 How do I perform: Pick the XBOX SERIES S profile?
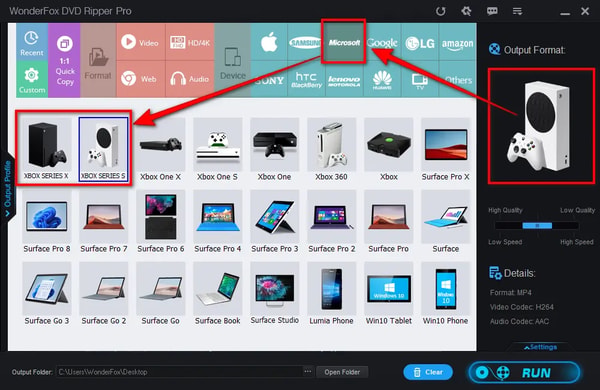103,149
